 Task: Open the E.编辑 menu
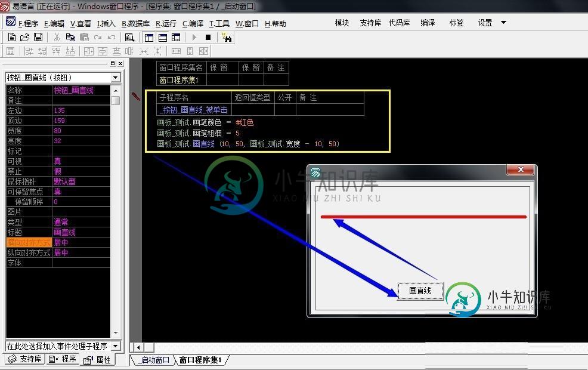tap(54, 24)
